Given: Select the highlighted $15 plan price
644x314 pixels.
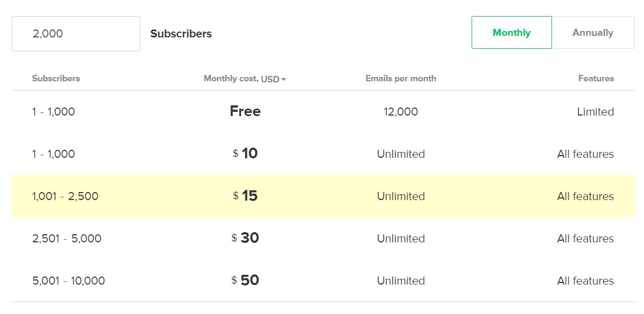Looking at the screenshot, I should [245, 196].
